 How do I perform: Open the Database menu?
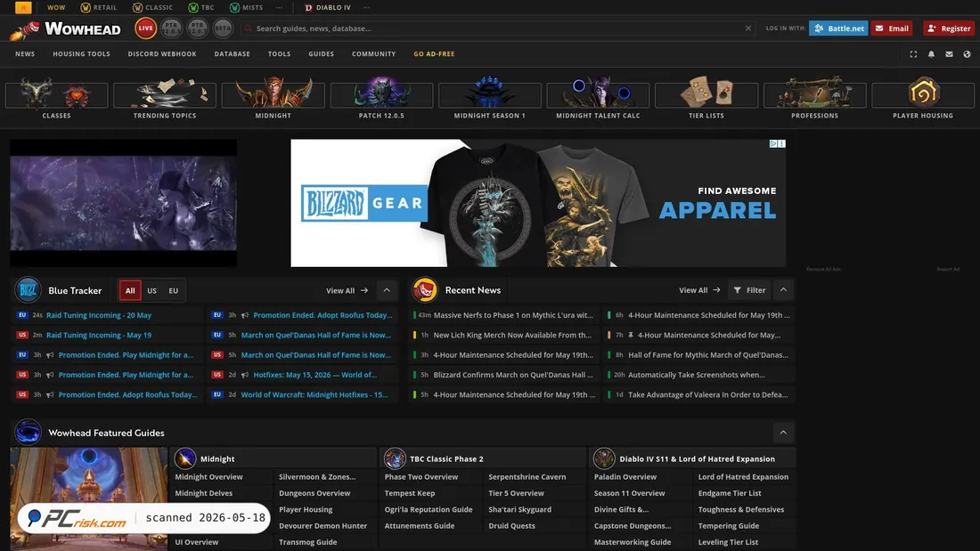[x=232, y=53]
